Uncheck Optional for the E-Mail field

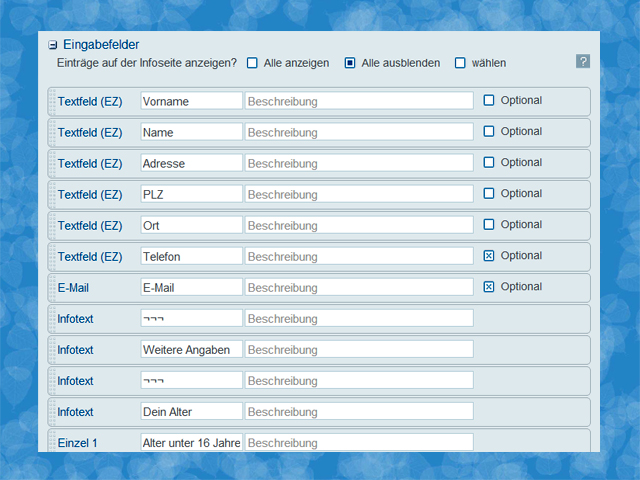click(x=489, y=287)
